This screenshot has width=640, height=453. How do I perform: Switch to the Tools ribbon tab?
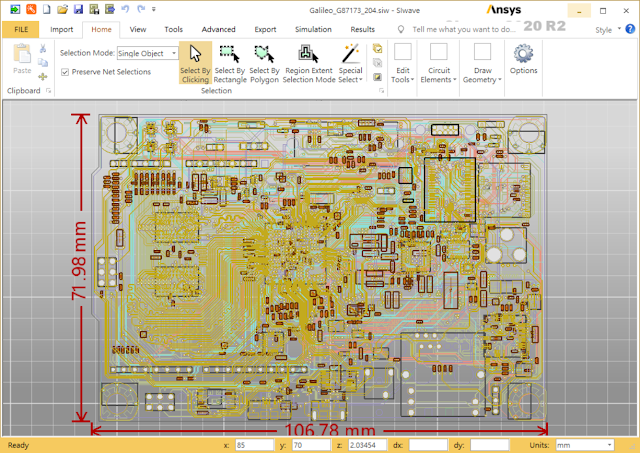tap(173, 29)
